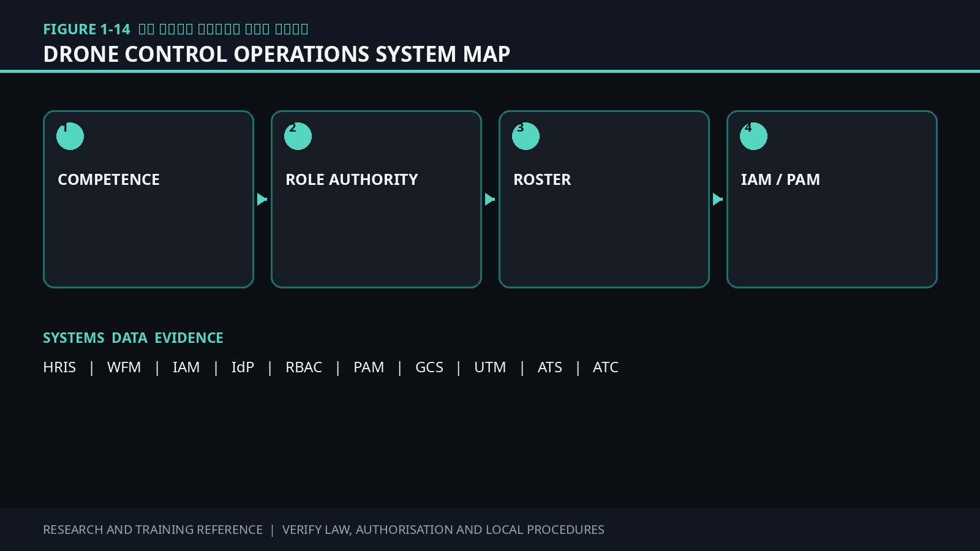Viewport: 980px width, 551px height.
Task: Click the numbered circle 3 badge
Action: click(526, 136)
